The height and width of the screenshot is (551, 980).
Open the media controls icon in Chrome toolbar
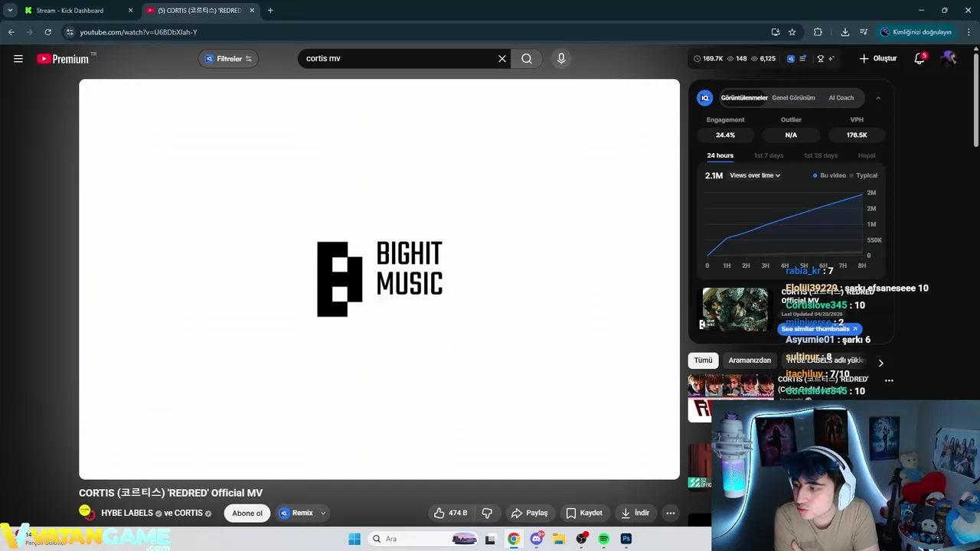click(864, 32)
